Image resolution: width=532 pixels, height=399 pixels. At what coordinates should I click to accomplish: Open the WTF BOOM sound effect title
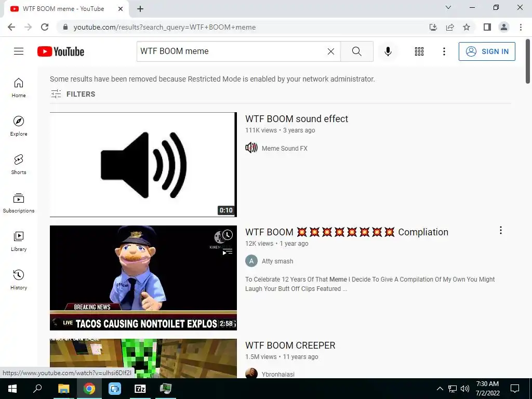pyautogui.click(x=297, y=119)
